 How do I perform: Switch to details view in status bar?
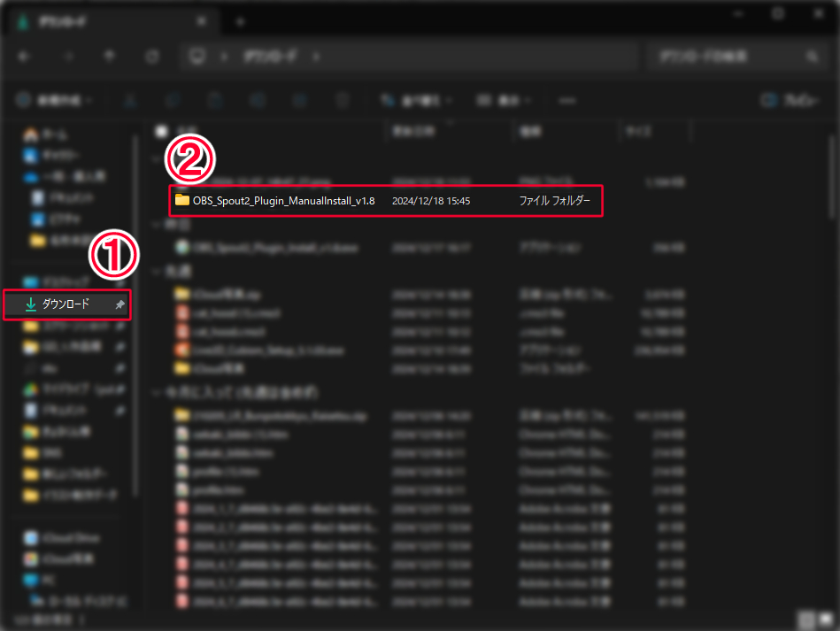click(x=806, y=619)
